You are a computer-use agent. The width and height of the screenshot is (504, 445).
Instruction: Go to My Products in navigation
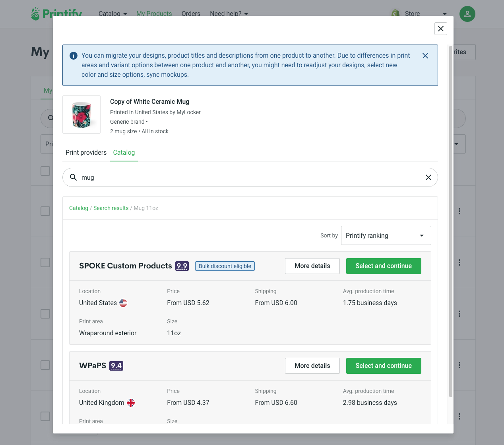pos(154,14)
